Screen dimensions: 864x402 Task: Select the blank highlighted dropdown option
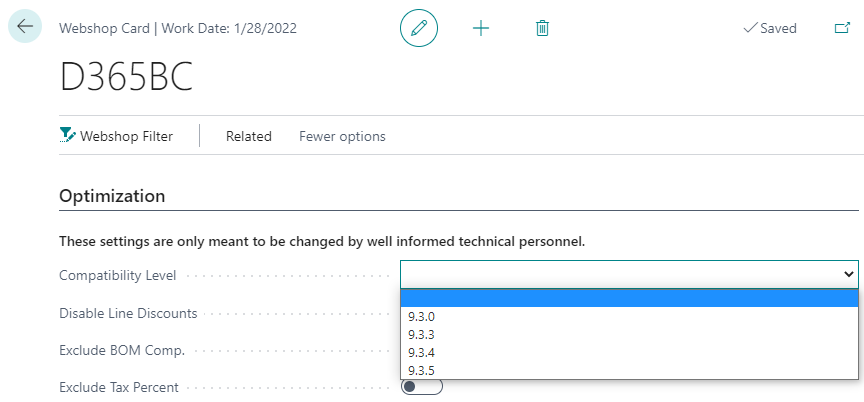pyautogui.click(x=629, y=298)
